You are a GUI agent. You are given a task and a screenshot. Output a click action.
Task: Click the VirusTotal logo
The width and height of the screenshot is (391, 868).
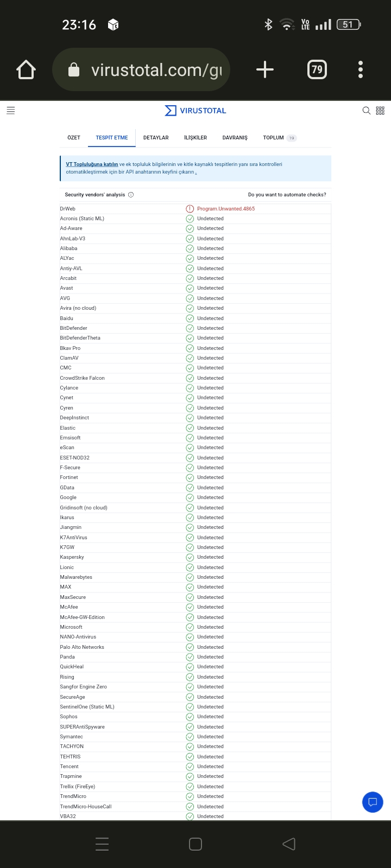pyautogui.click(x=195, y=111)
